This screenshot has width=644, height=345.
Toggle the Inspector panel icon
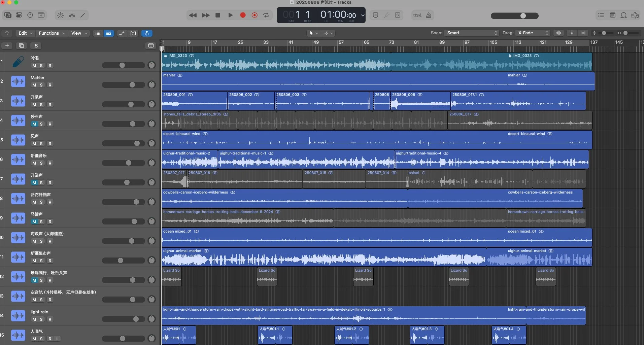19,15
